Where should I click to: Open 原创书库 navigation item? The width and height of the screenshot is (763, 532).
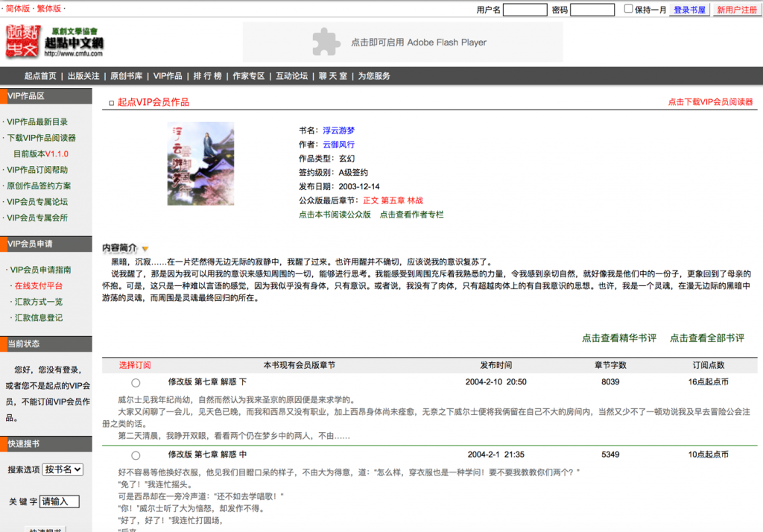click(127, 76)
